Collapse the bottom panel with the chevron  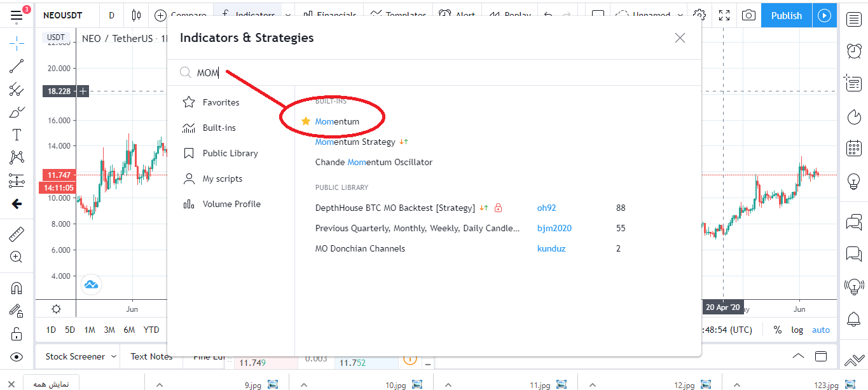799,356
